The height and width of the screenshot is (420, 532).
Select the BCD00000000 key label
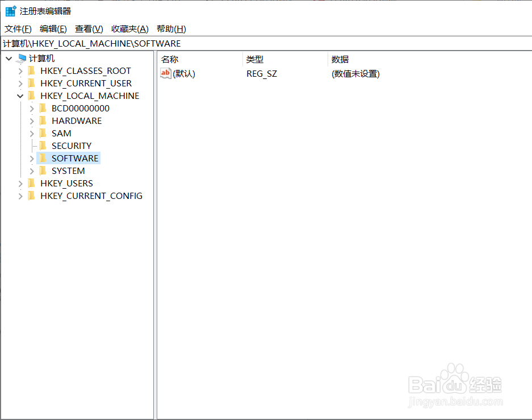tap(81, 109)
